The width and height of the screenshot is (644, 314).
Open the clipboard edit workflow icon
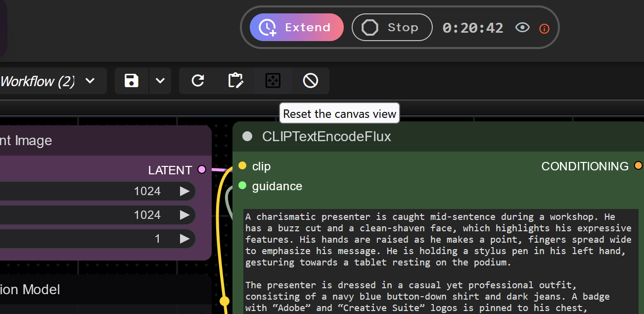[x=236, y=81]
